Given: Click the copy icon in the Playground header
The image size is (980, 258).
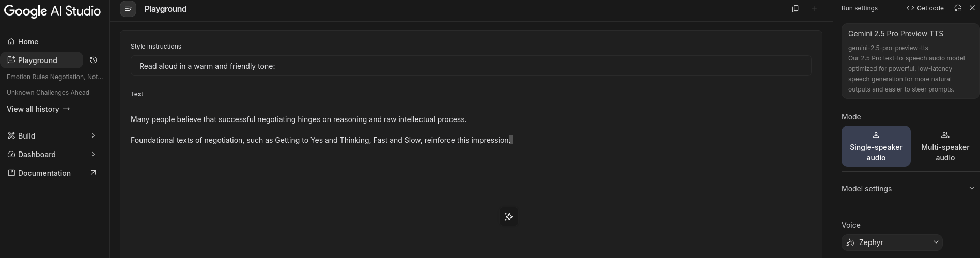Looking at the screenshot, I should (795, 9).
